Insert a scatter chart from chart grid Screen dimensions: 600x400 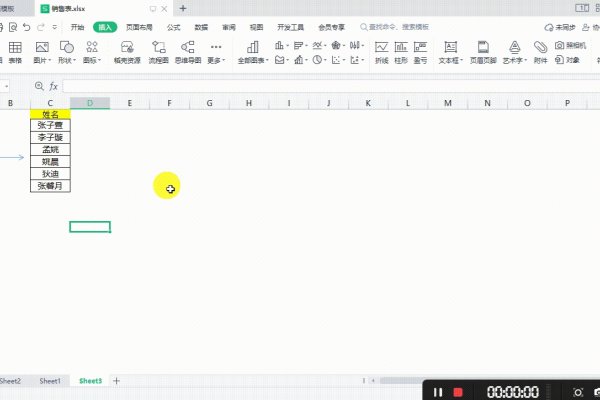338,60
